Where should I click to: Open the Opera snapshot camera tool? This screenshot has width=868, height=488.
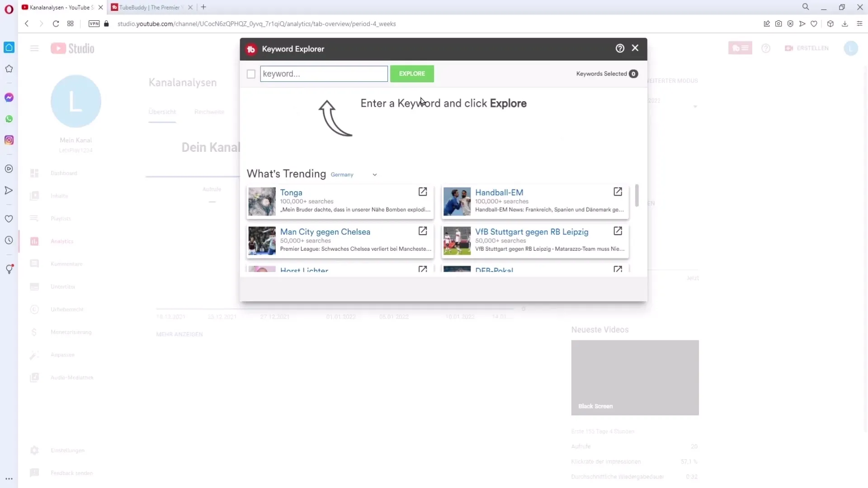click(x=778, y=24)
